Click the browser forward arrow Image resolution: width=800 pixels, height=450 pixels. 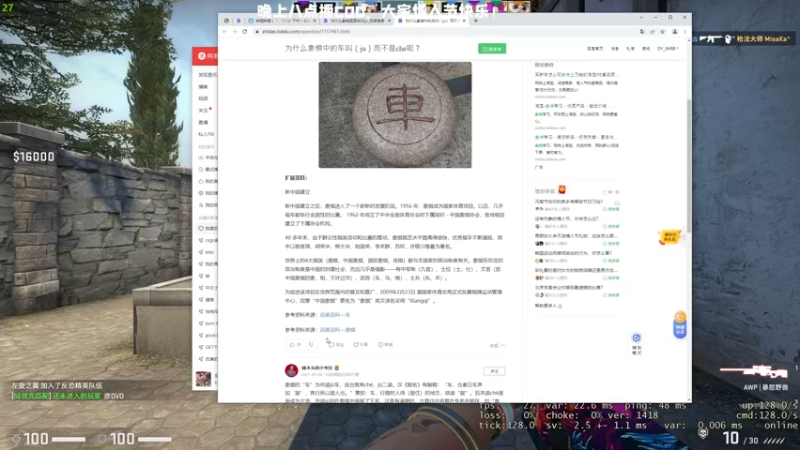(x=235, y=32)
